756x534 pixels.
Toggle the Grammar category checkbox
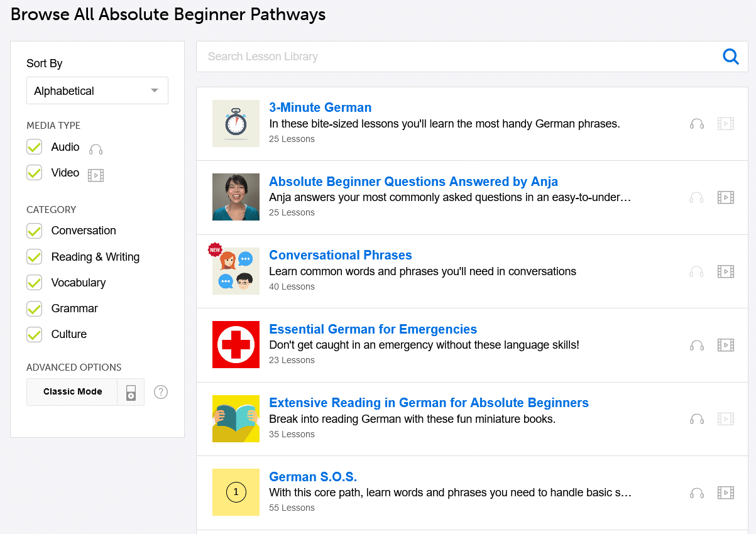(x=34, y=308)
